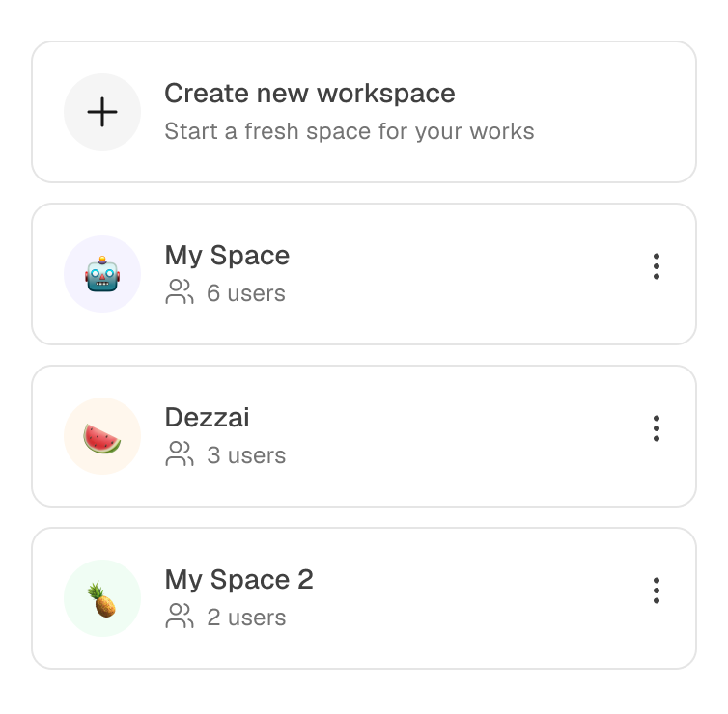
Task: Click the users icon under My Space 2
Action: 180,617
